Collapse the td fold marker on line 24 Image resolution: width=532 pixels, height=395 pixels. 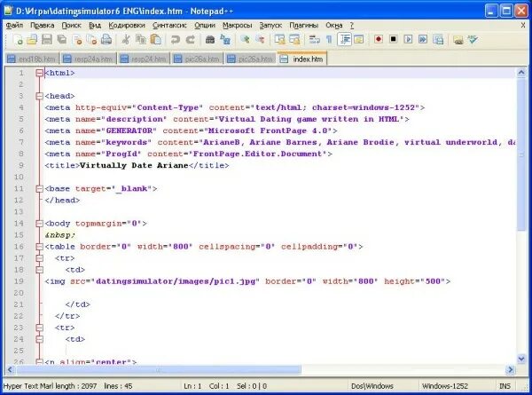39,339
